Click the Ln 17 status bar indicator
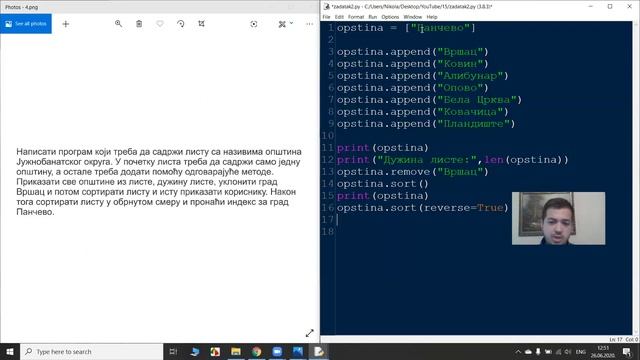This screenshot has height=360, width=640. (616, 339)
